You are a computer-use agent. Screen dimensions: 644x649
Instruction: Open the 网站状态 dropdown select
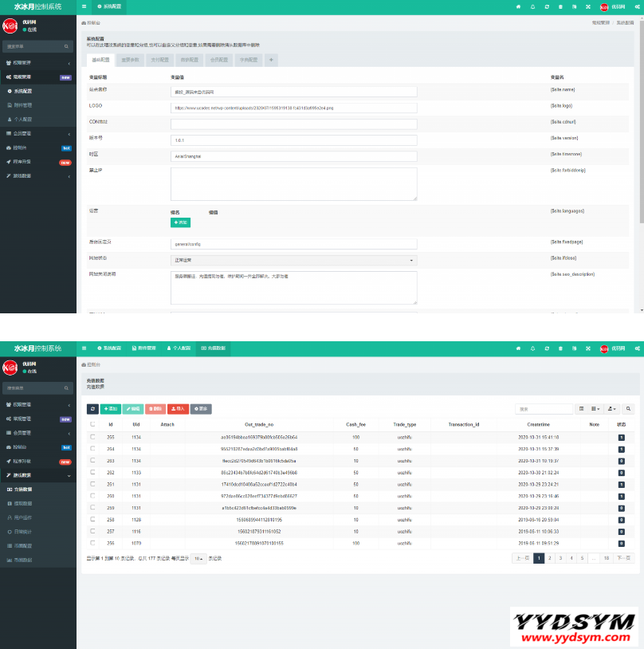pyautogui.click(x=294, y=260)
